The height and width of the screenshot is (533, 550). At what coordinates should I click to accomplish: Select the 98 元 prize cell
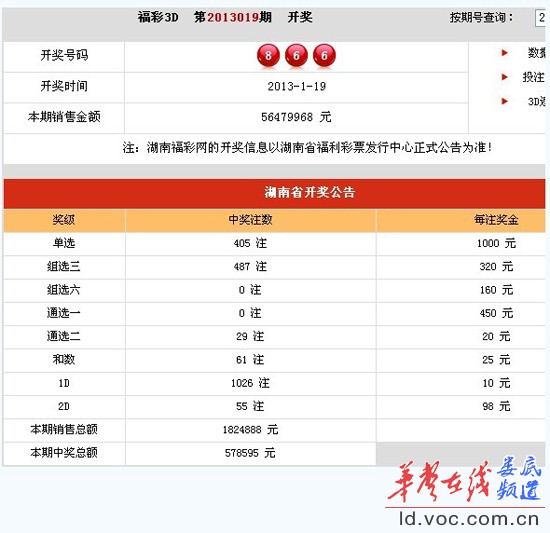click(x=496, y=406)
